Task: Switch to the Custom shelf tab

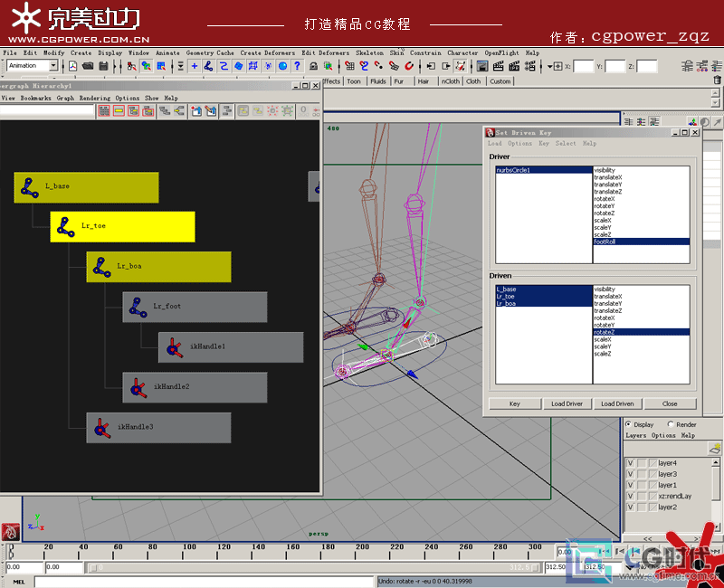Action: pos(500,81)
